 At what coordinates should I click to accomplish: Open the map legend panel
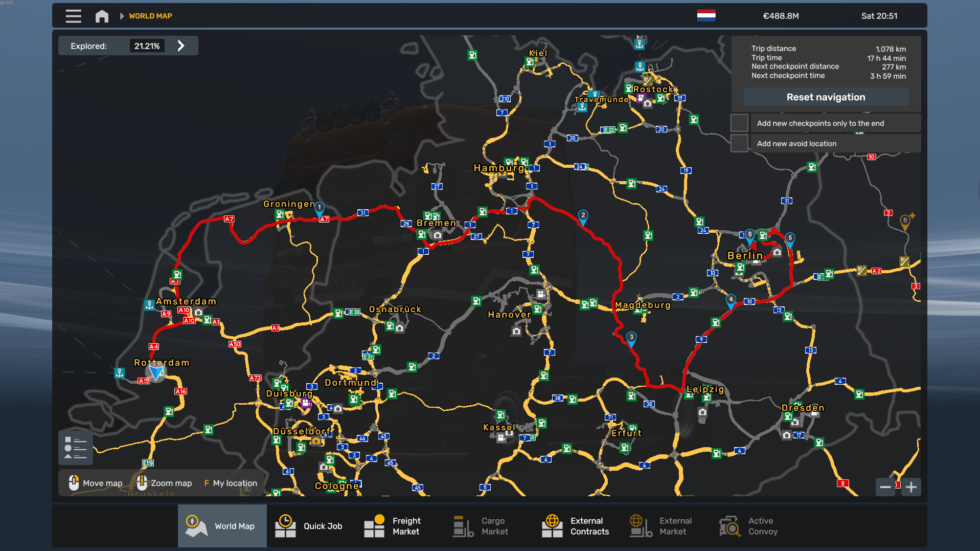click(76, 448)
